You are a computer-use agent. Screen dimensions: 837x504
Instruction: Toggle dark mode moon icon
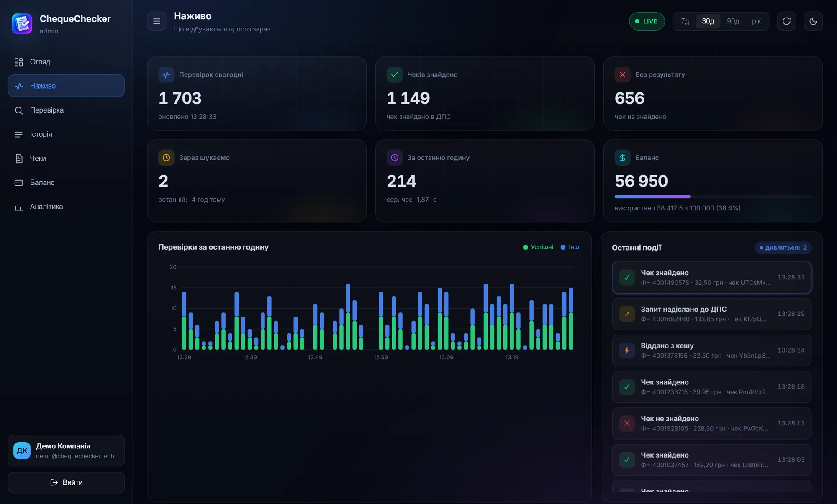tap(813, 21)
